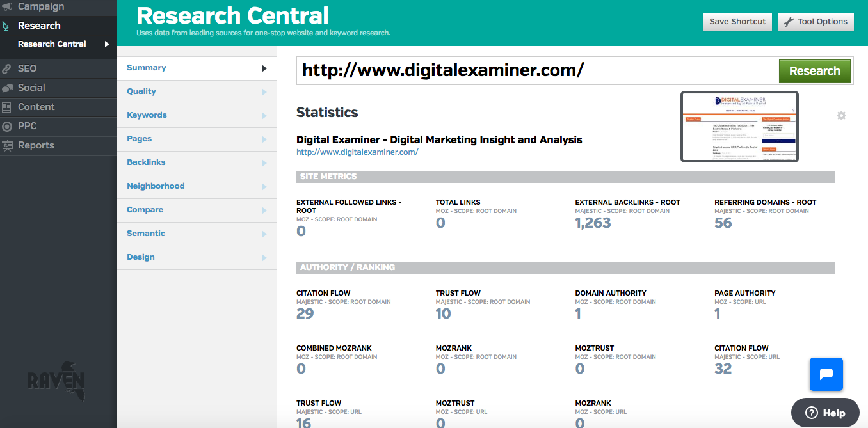This screenshot has height=428, width=868.
Task: Click the Research microscope icon
Action: 7,26
